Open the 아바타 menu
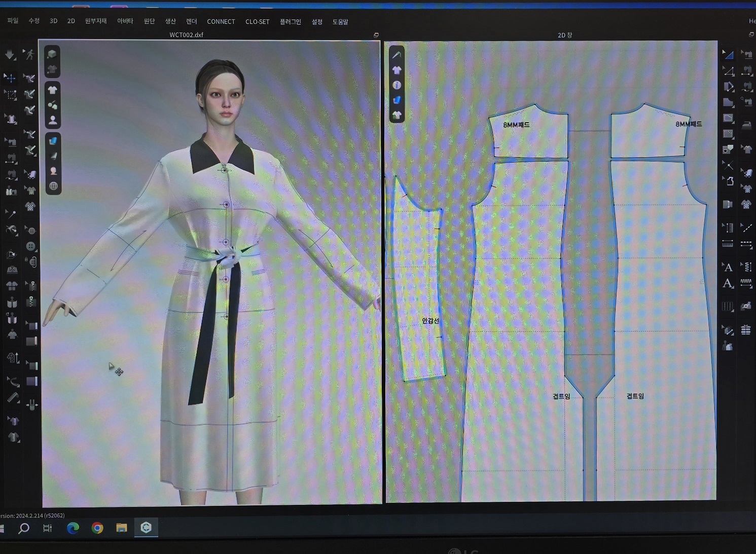756x554 pixels. pyautogui.click(x=125, y=21)
